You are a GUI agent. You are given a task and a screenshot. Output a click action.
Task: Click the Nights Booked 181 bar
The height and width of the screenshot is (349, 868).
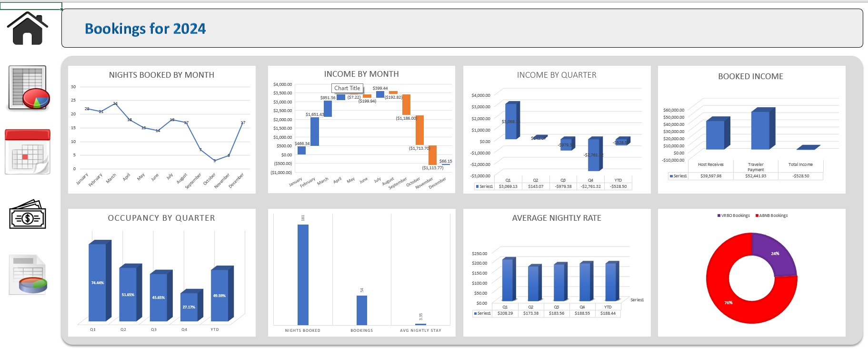tap(303, 275)
